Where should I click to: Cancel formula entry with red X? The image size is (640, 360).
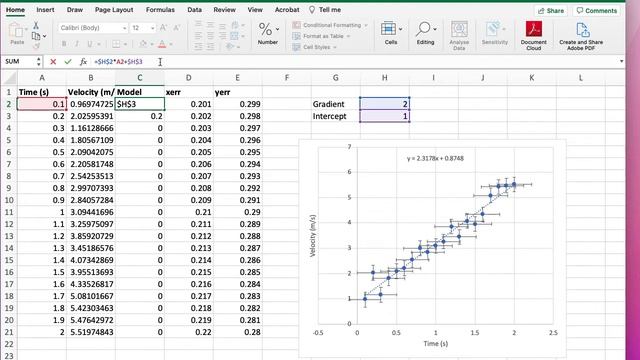click(x=53, y=62)
